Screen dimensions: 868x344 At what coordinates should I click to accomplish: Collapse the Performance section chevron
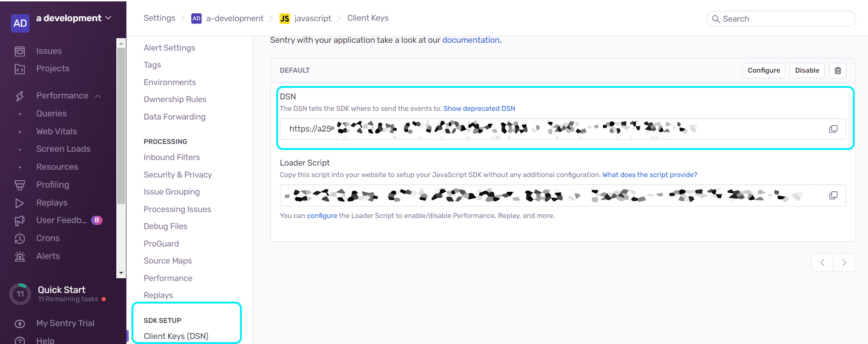coord(98,96)
